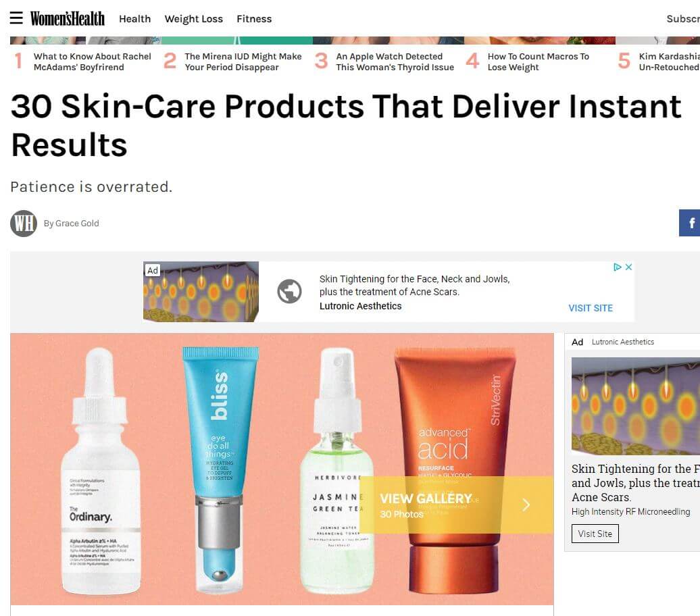Open the Mirena IUD trending article
This screenshot has height=616, width=700.
click(243, 61)
